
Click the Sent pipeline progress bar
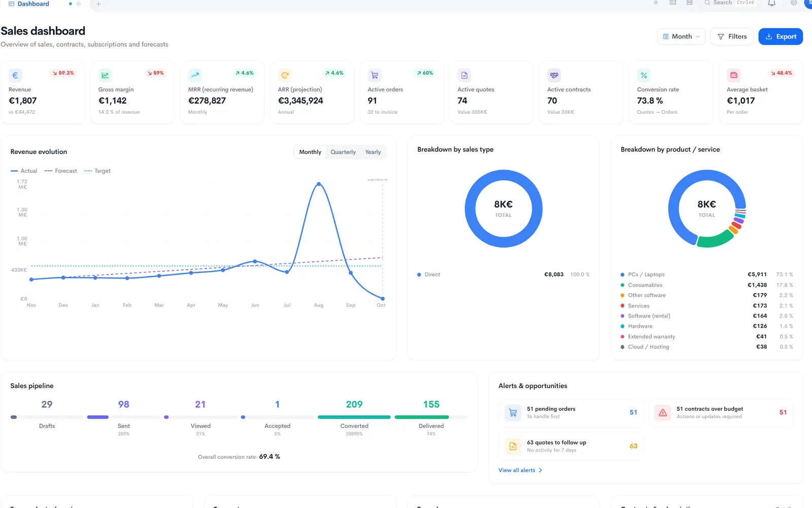[x=124, y=417]
